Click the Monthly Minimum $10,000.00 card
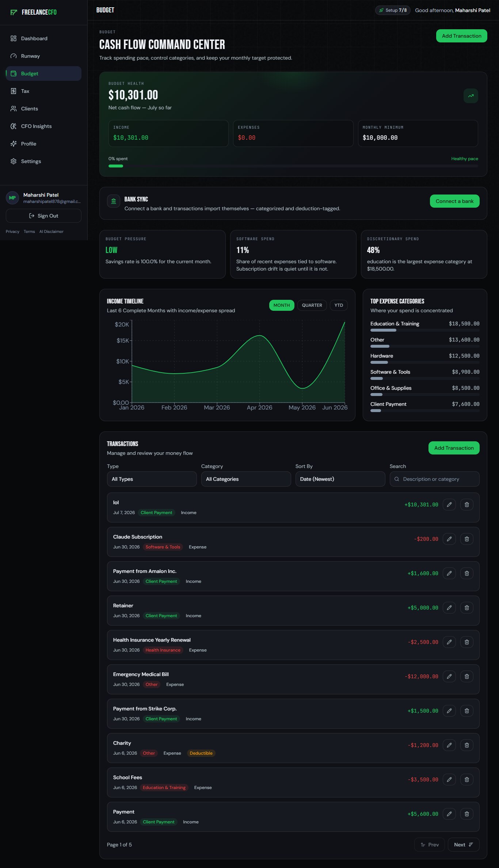 (418, 133)
